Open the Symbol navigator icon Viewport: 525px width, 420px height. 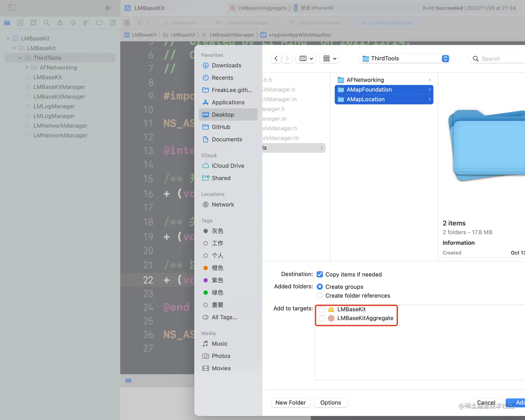33,23
